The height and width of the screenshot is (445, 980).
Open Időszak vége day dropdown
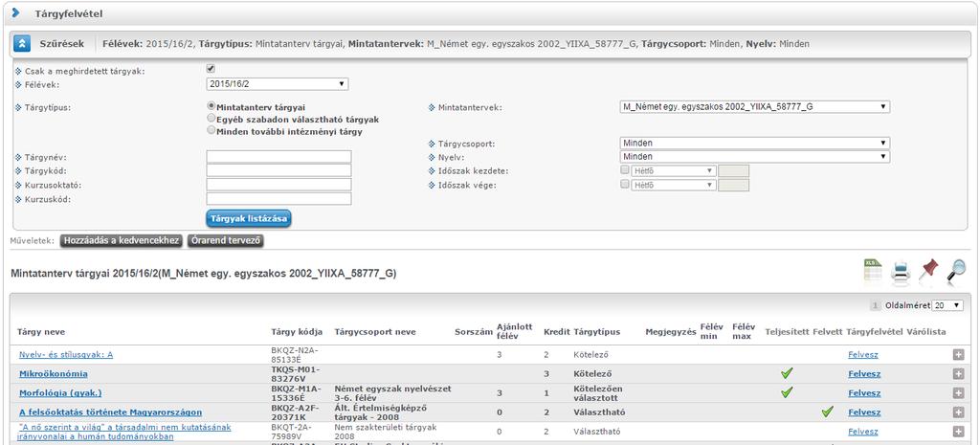(x=673, y=185)
